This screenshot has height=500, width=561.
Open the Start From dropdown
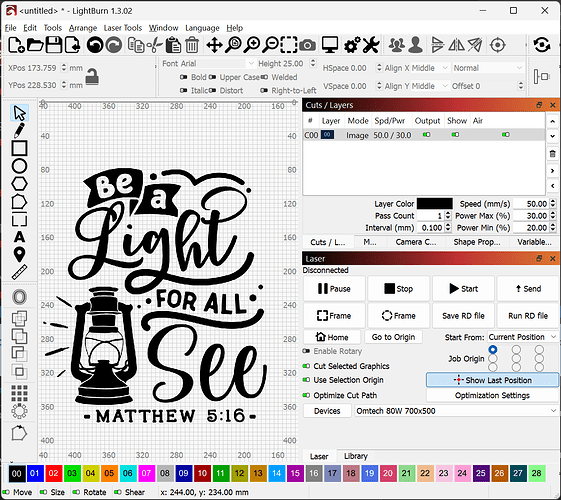point(522,337)
